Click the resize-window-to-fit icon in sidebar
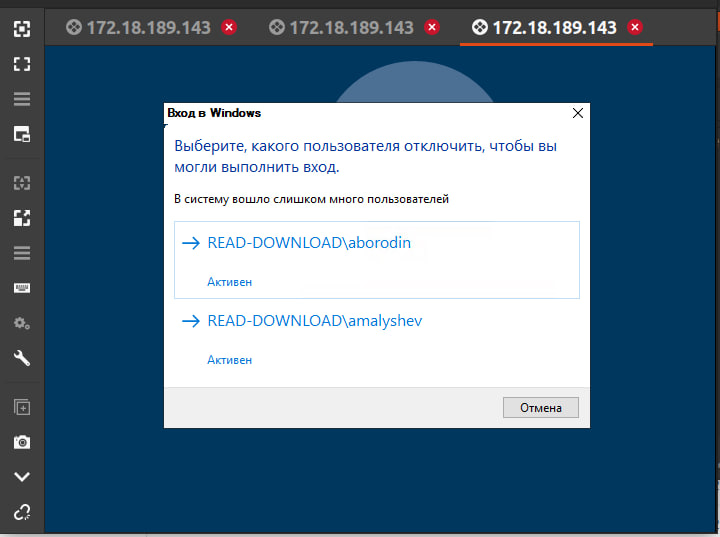The width and height of the screenshot is (720, 537). (x=22, y=29)
